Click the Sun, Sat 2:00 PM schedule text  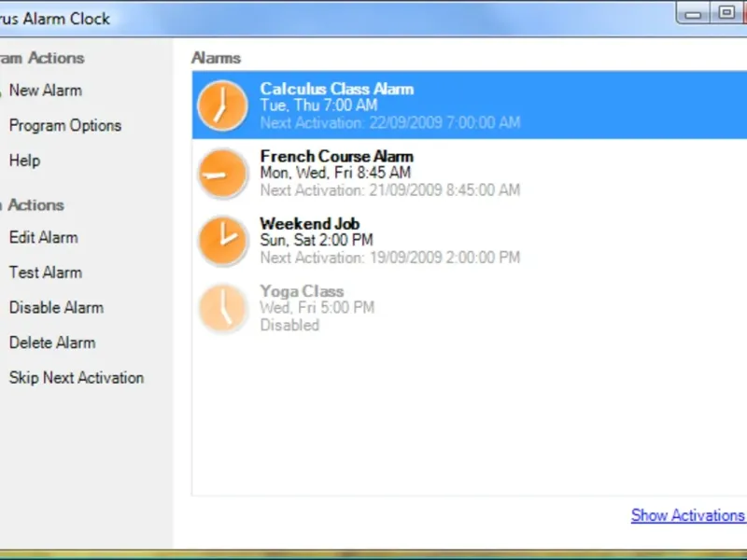click(317, 240)
